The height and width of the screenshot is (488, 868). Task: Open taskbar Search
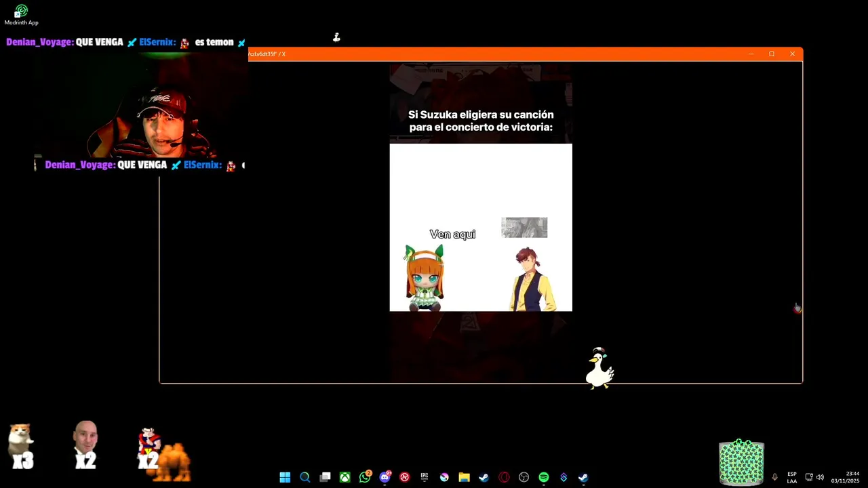(305, 477)
